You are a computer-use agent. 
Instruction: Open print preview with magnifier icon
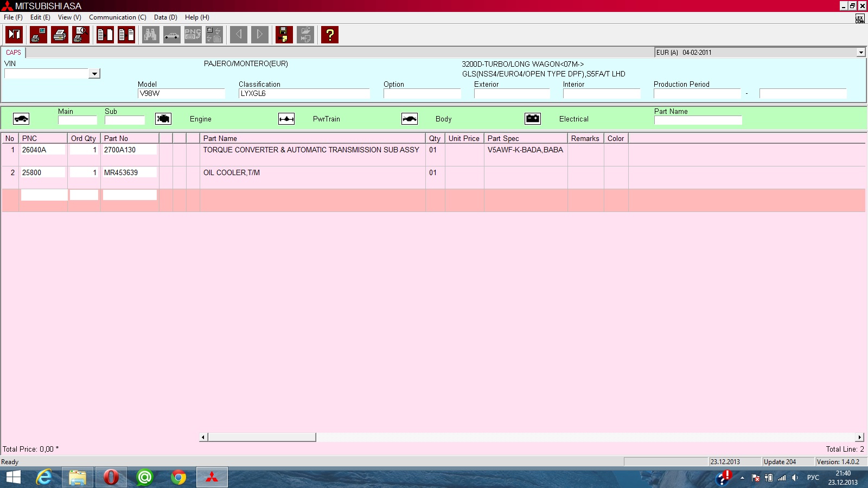coord(81,35)
